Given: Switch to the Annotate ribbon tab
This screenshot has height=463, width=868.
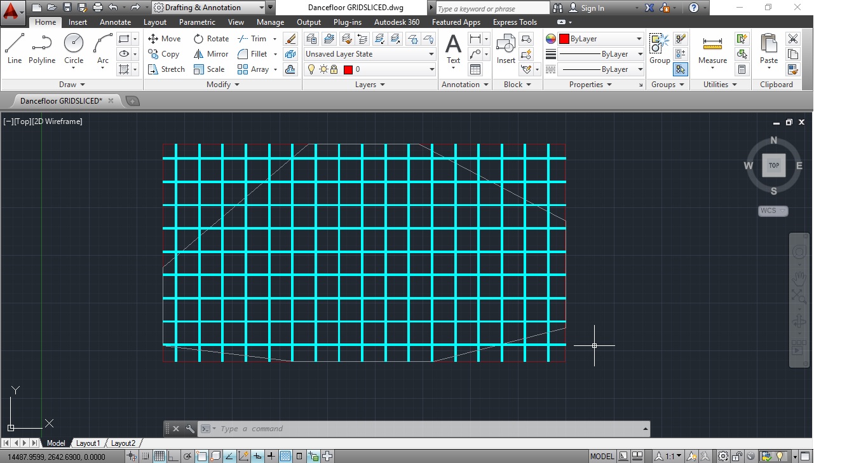Looking at the screenshot, I should [x=115, y=22].
